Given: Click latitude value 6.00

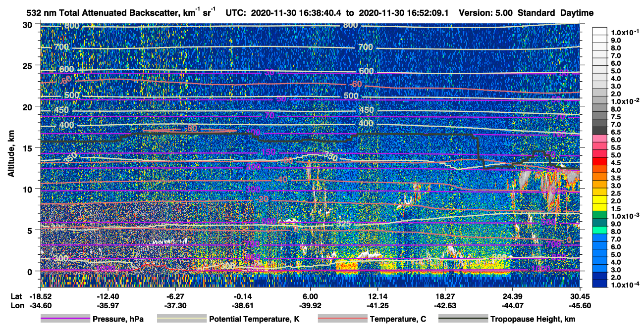Looking at the screenshot, I should pos(310,296).
